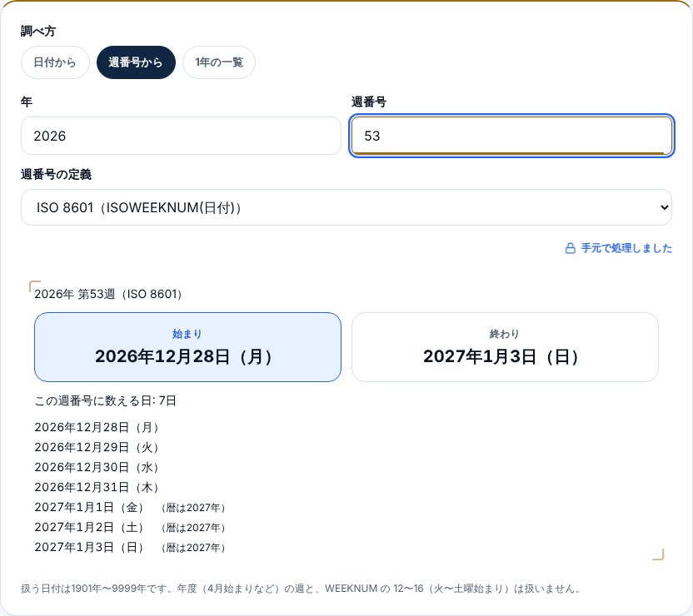Click the 週番号の定義 label
The image size is (693, 616).
click(x=56, y=175)
